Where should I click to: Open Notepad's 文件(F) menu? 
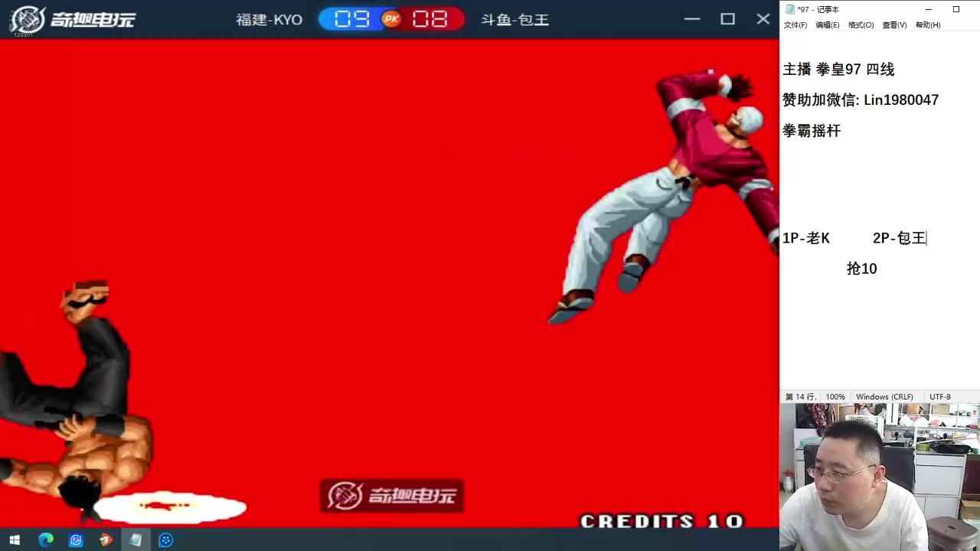coord(795,25)
